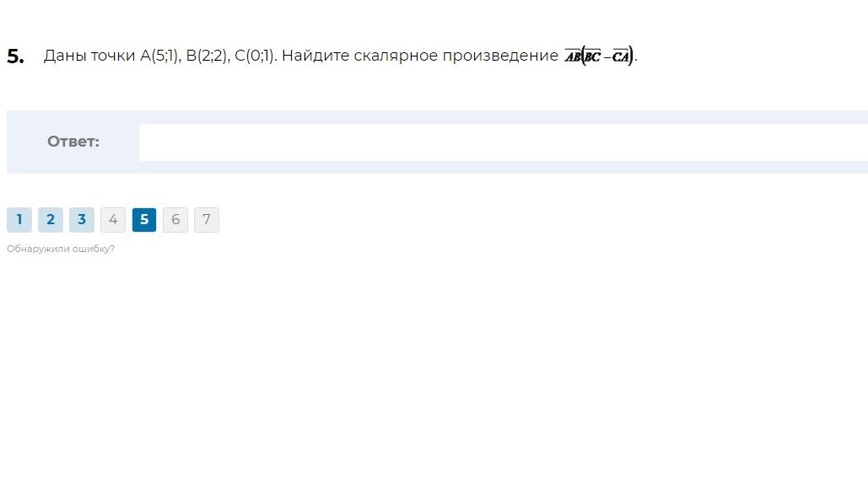Select question 4 page button
Viewport: 868px width, 488px height.
(113, 220)
